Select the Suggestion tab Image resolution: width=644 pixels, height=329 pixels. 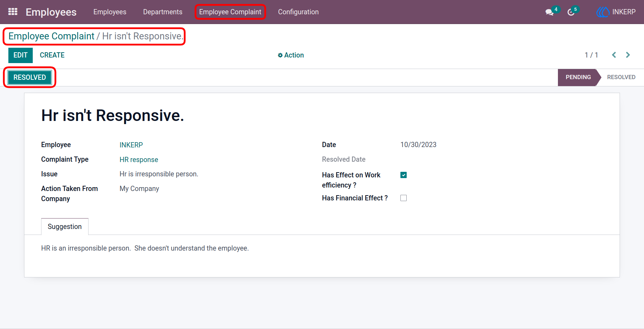tap(65, 227)
